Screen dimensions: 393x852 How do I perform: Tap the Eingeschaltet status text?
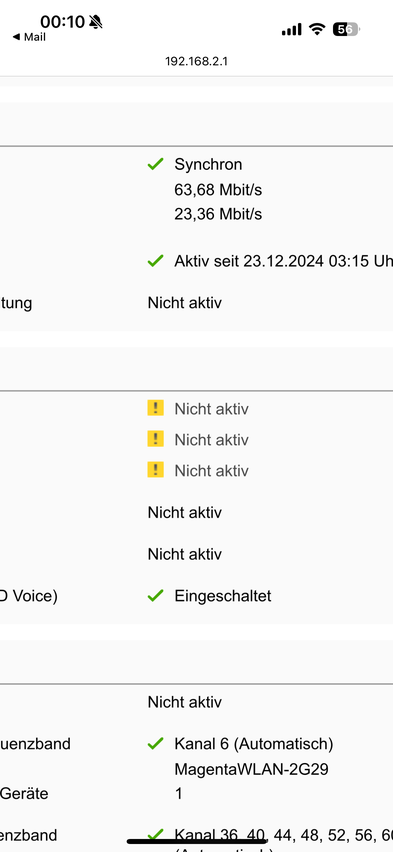223,596
